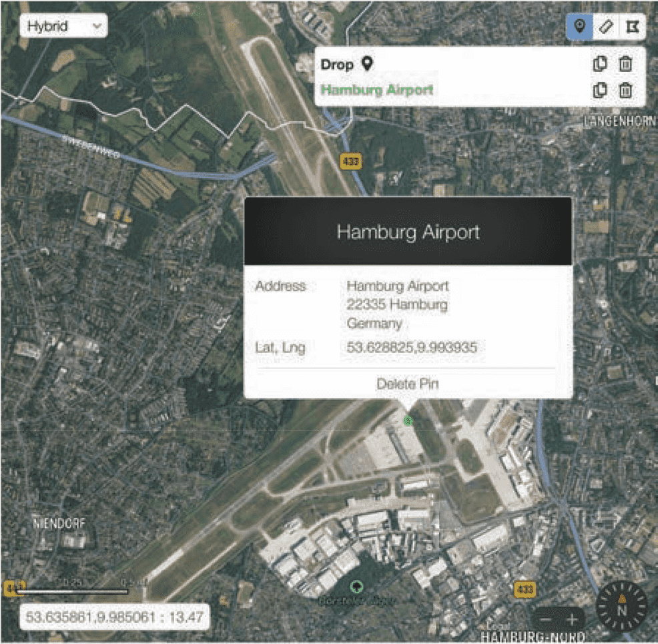Zoom in with the plus button
The image size is (658, 644).
tap(572, 620)
